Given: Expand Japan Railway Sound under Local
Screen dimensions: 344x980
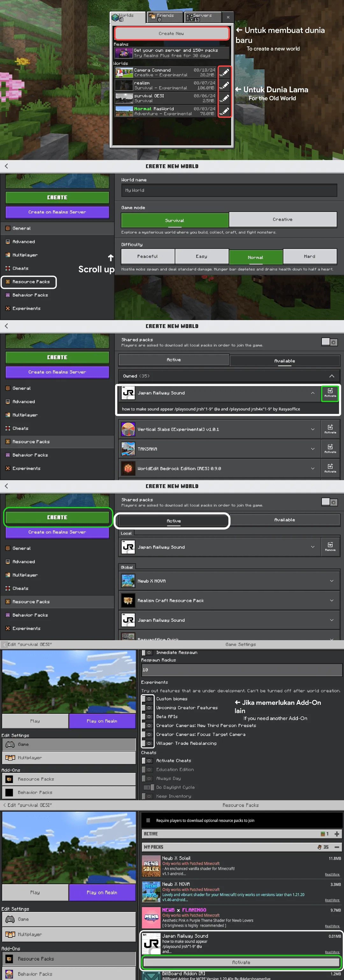Looking at the screenshot, I should click(312, 547).
